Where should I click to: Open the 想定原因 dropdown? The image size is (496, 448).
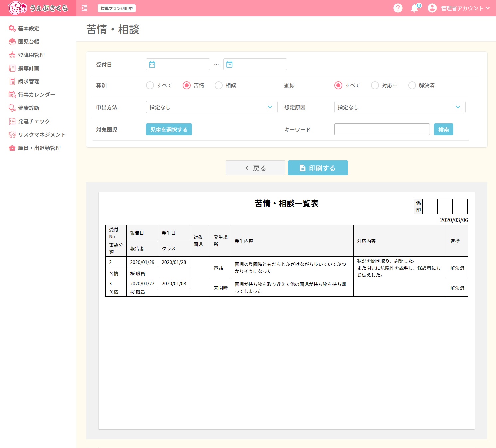(x=400, y=107)
